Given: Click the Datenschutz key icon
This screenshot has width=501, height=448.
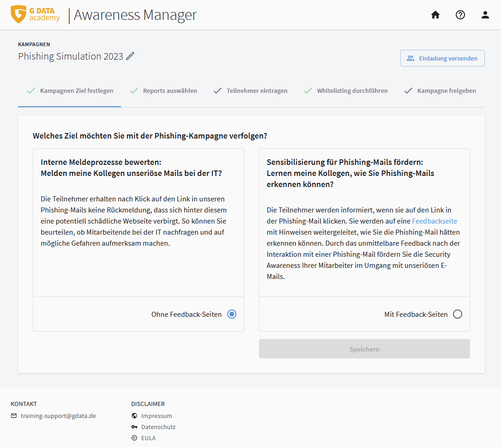Looking at the screenshot, I should (134, 427).
